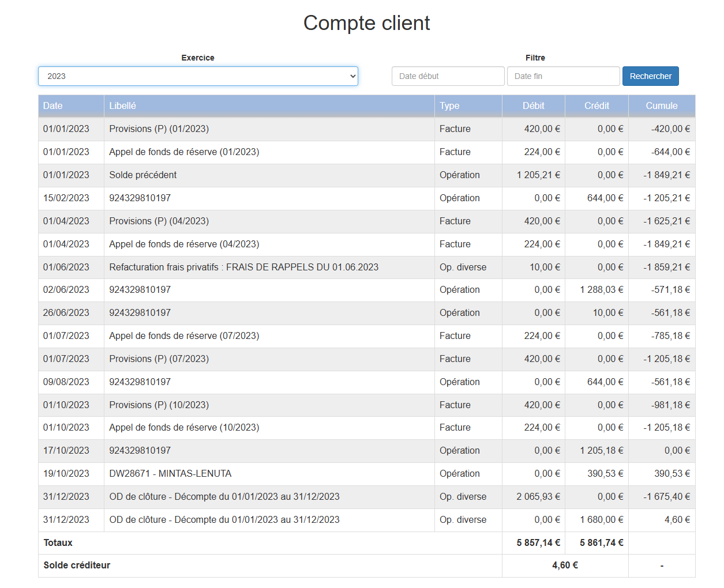
Task: Click the Date début input field
Action: click(448, 76)
